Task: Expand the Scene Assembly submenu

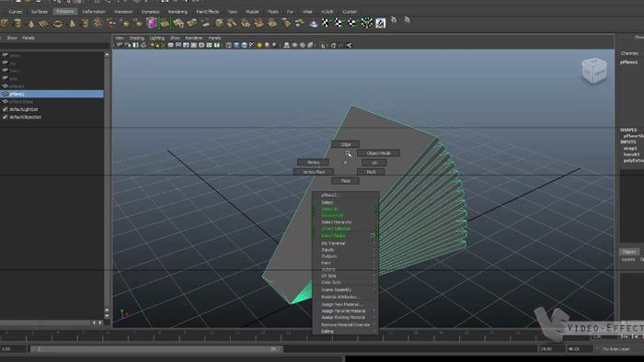Action: tap(345, 289)
